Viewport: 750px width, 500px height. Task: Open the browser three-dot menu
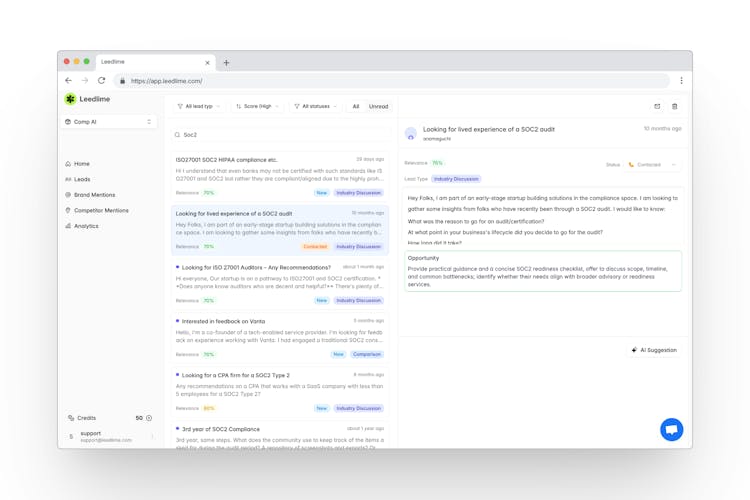681,81
